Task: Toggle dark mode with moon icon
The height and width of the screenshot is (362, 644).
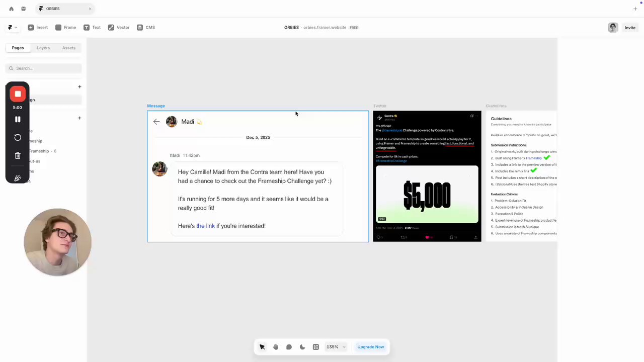Action: coord(302,347)
